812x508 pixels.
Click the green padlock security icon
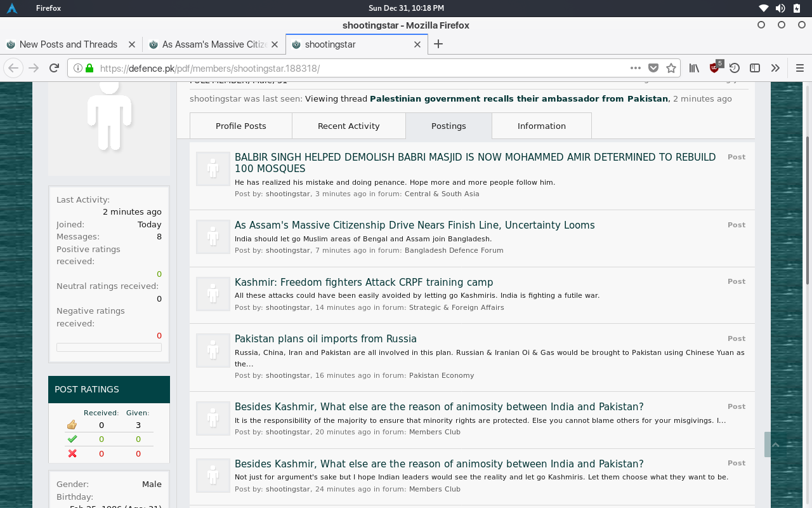click(89, 68)
